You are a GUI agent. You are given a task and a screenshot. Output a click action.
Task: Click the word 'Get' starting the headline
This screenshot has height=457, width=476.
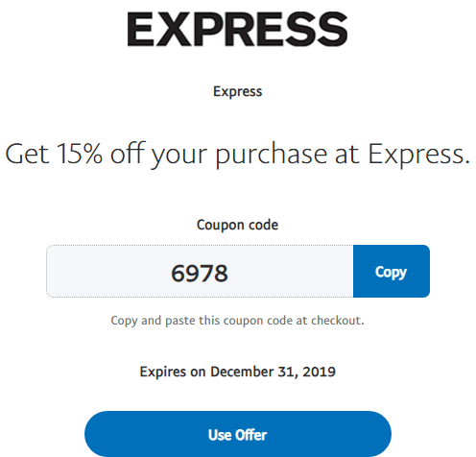click(x=27, y=154)
